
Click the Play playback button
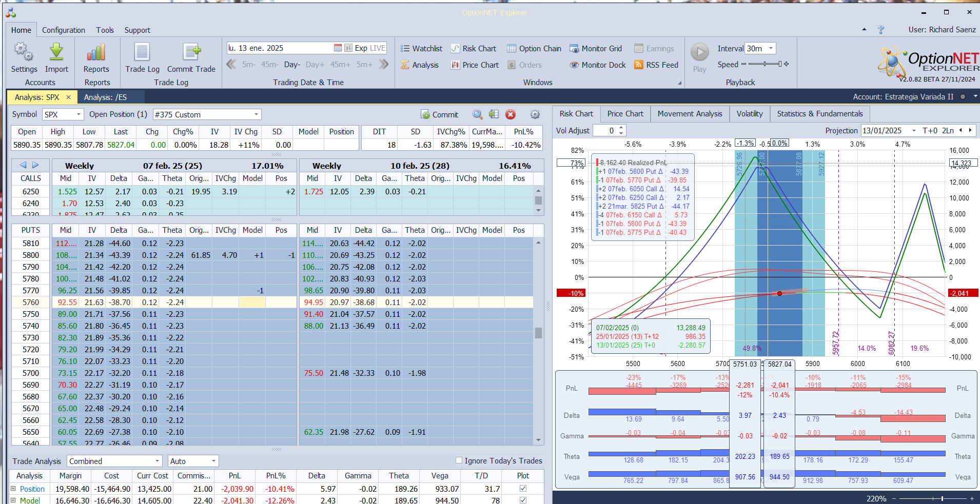[x=700, y=52]
